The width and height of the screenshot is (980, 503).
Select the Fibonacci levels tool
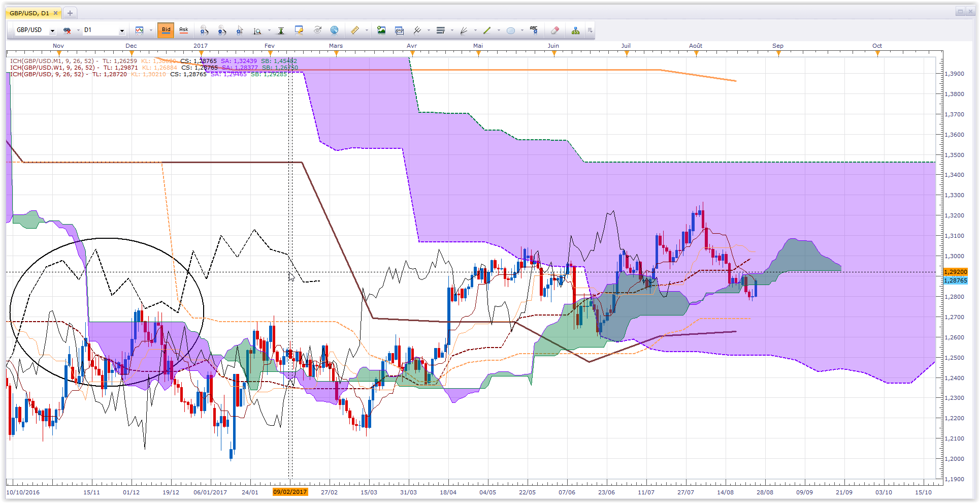point(441,30)
